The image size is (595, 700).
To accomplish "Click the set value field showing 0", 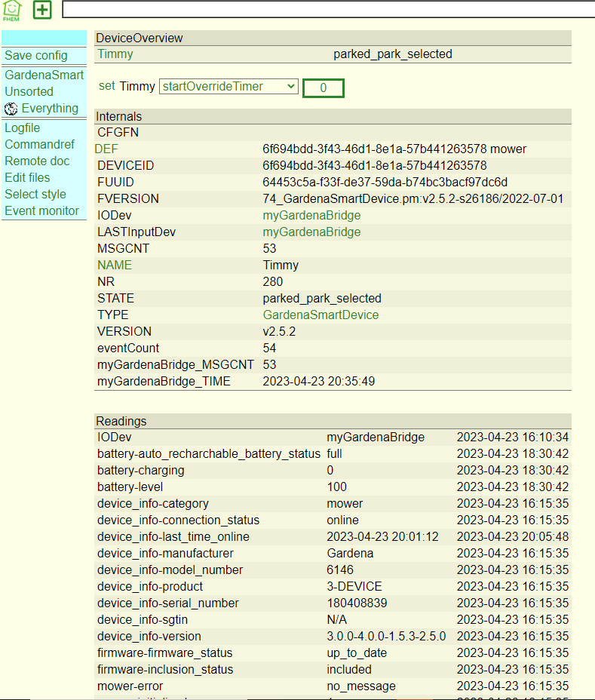I will [x=324, y=87].
